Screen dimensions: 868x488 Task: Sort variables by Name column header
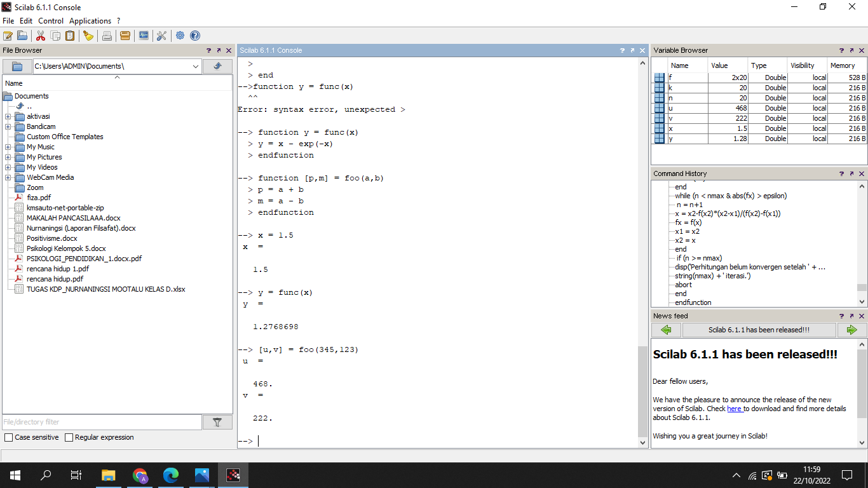[688, 65]
